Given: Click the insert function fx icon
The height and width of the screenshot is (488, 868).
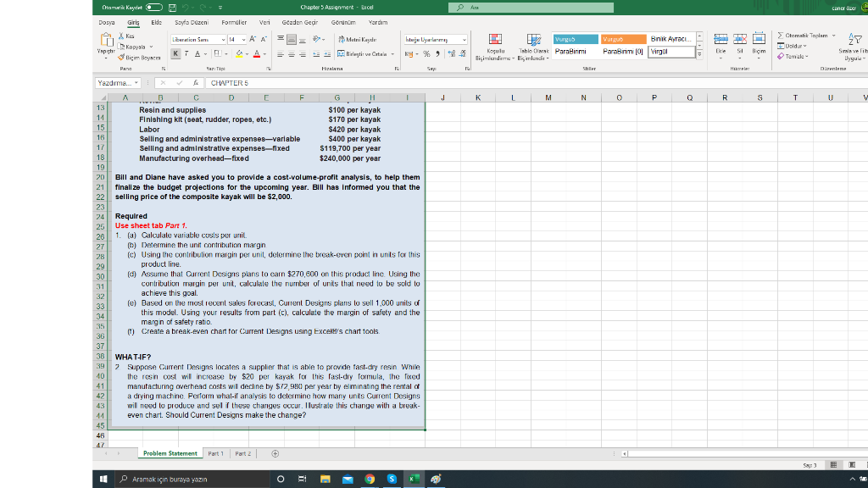Looking at the screenshot, I should pos(196,83).
